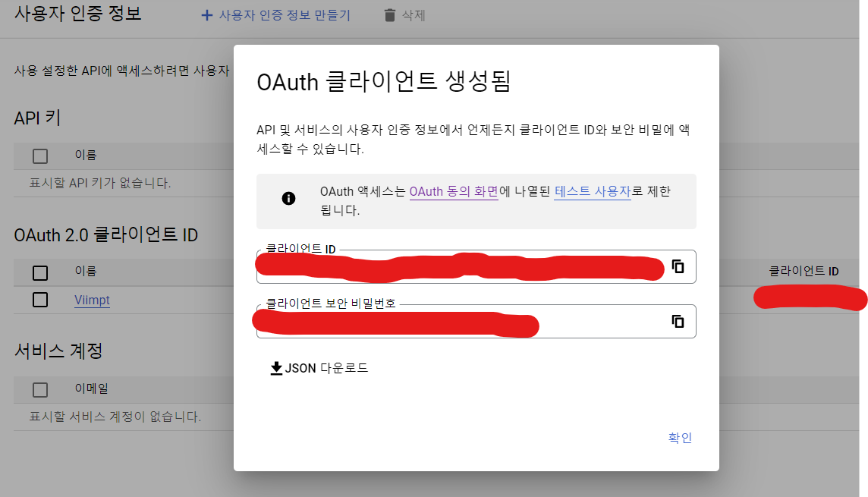Viewport: 868px width, 497px height.
Task: Click 표시할 서비스 계정이 없습니다 text
Action: [x=115, y=417]
